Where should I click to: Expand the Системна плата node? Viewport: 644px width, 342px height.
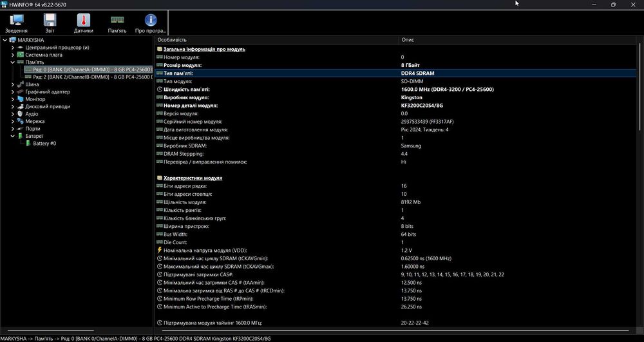(x=12, y=55)
